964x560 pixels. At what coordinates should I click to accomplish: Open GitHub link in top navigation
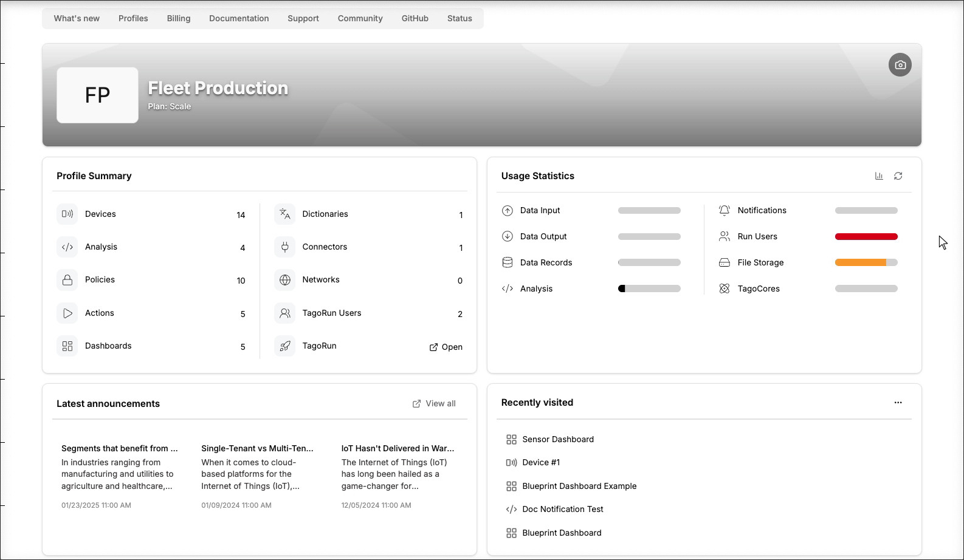tap(415, 19)
